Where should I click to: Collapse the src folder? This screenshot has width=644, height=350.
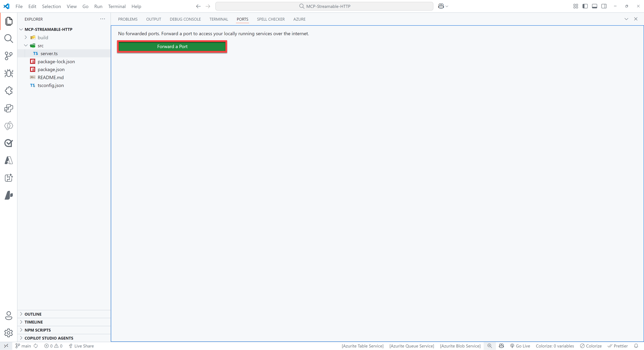[26, 45]
